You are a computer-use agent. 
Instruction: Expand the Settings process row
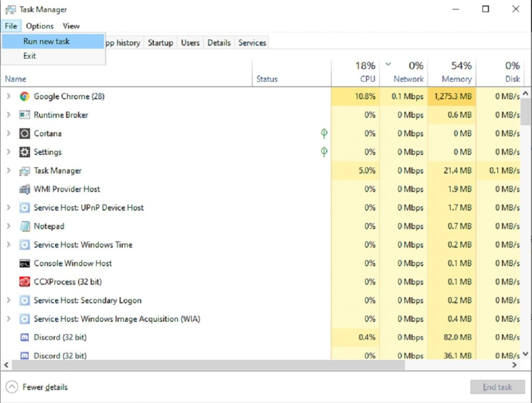(x=8, y=152)
